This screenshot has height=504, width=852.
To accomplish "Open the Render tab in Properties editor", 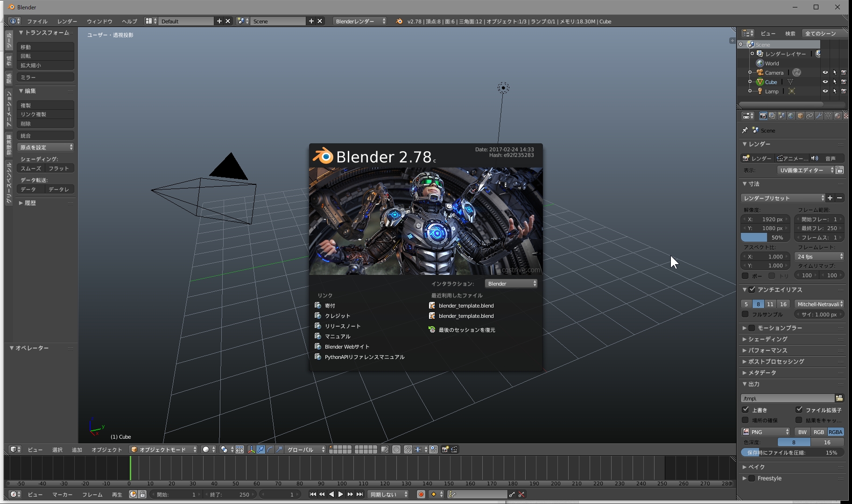I will click(x=763, y=116).
